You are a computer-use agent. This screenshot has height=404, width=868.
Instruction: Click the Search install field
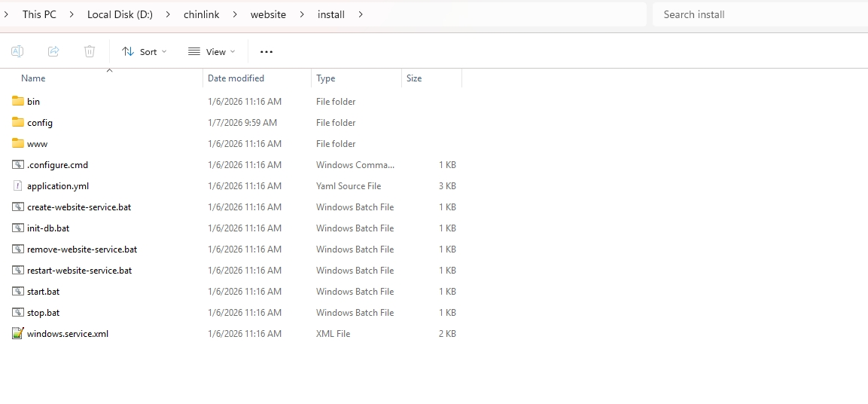[x=757, y=14]
